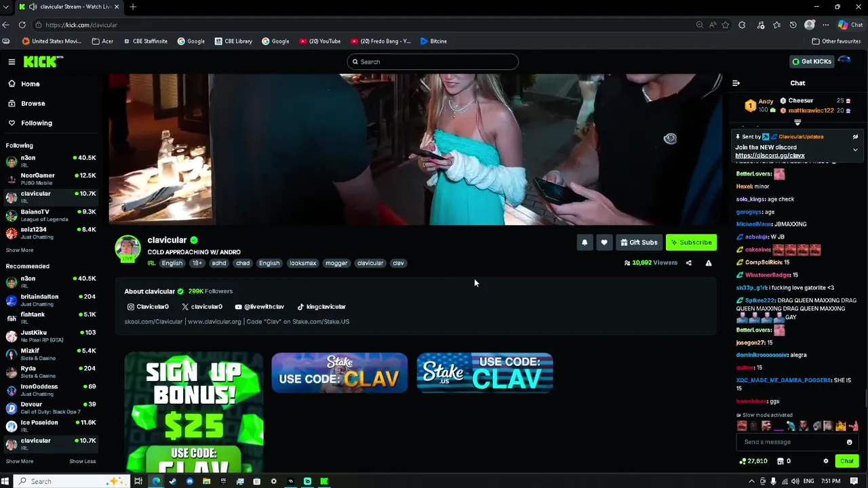Open the Kick hamburger sidebar menu
Viewport: 868px width, 488px height.
click(x=12, y=62)
